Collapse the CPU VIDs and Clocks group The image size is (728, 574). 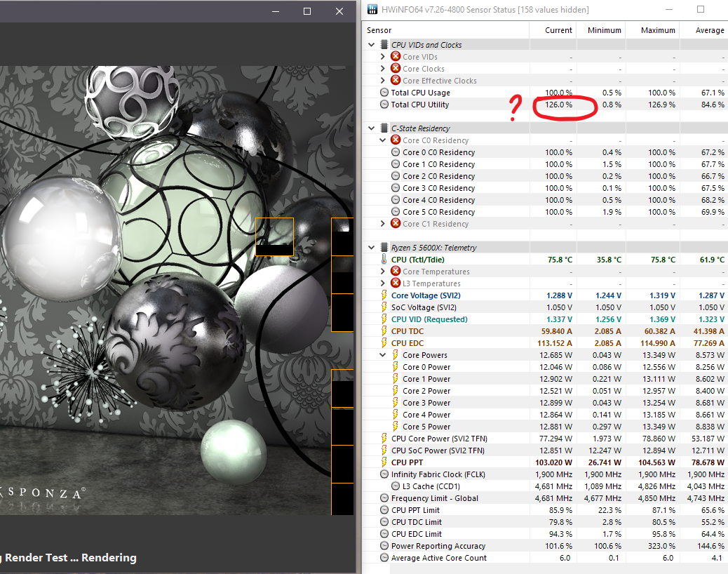pos(372,45)
